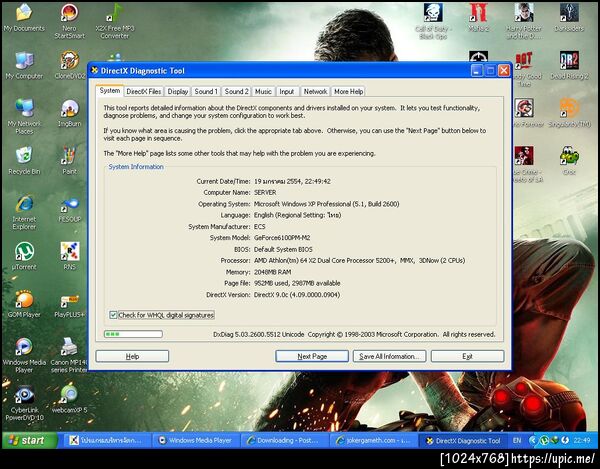Switch to Windows Media Player taskbar button
Screen dimensions: 600x469
[x=195, y=440]
